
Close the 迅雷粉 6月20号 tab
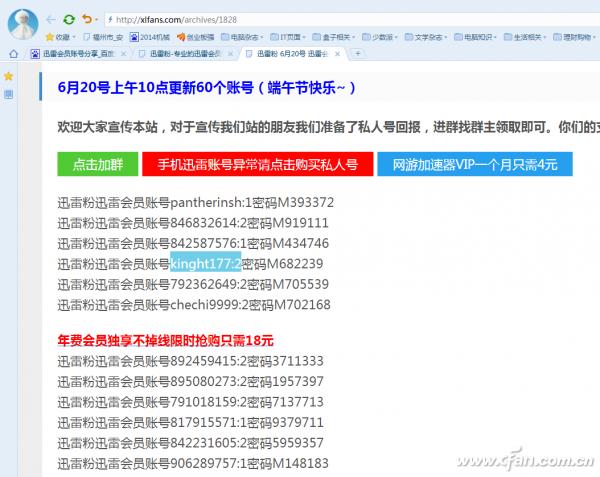[338, 54]
